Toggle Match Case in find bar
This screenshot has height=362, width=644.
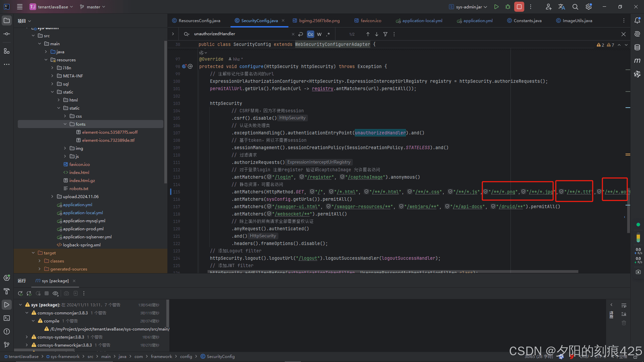tap(311, 34)
